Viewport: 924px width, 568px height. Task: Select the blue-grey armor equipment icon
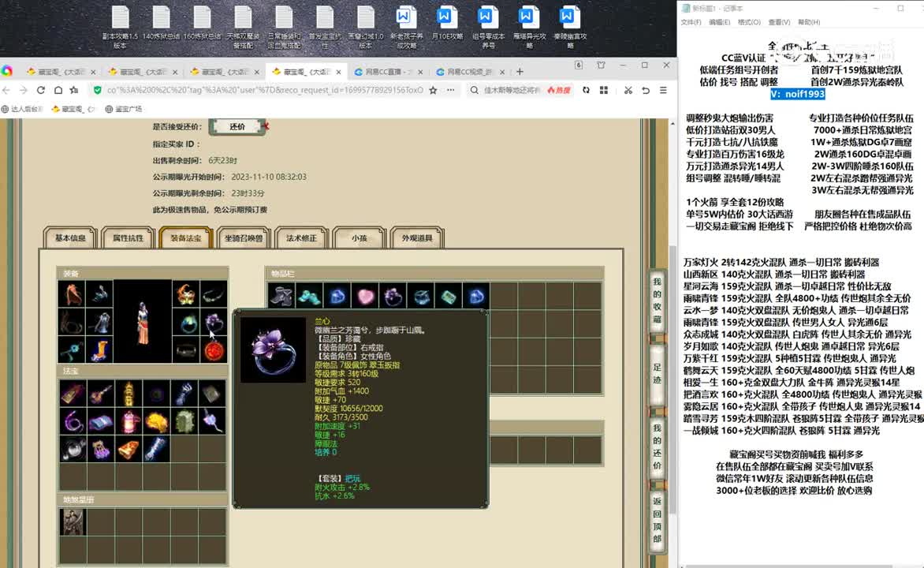coord(100,322)
